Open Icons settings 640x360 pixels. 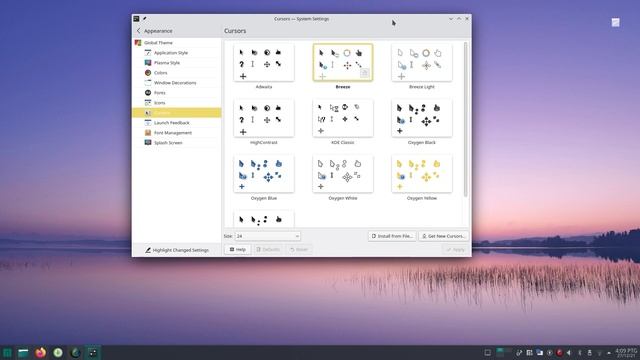pyautogui.click(x=176, y=103)
